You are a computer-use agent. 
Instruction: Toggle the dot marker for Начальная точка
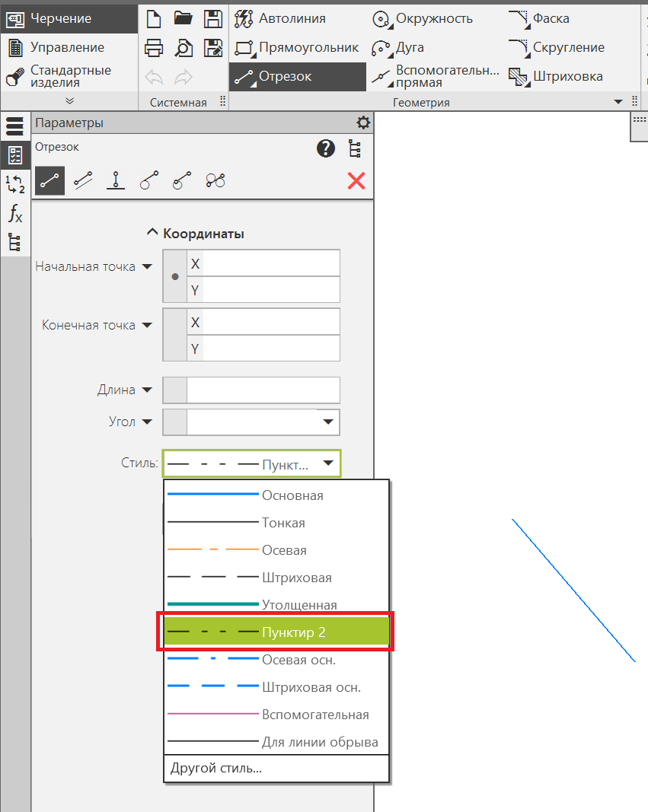[175, 277]
